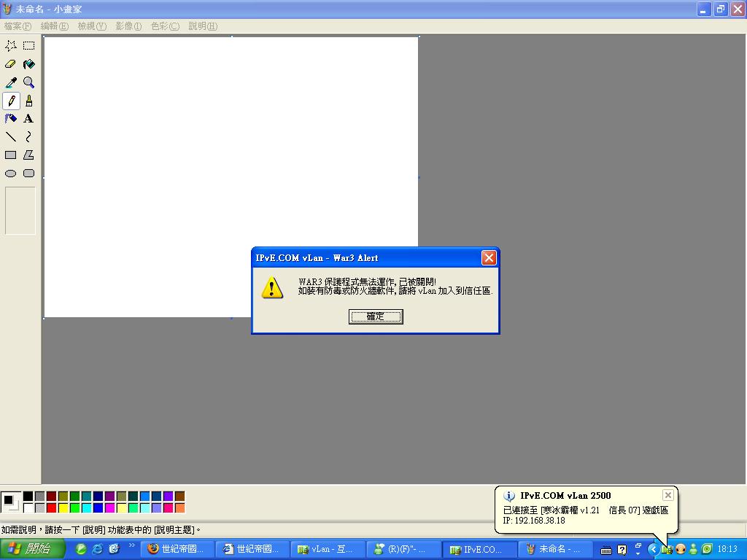Click on the white drawing canvas
The image size is (747, 560).
[x=231, y=176]
